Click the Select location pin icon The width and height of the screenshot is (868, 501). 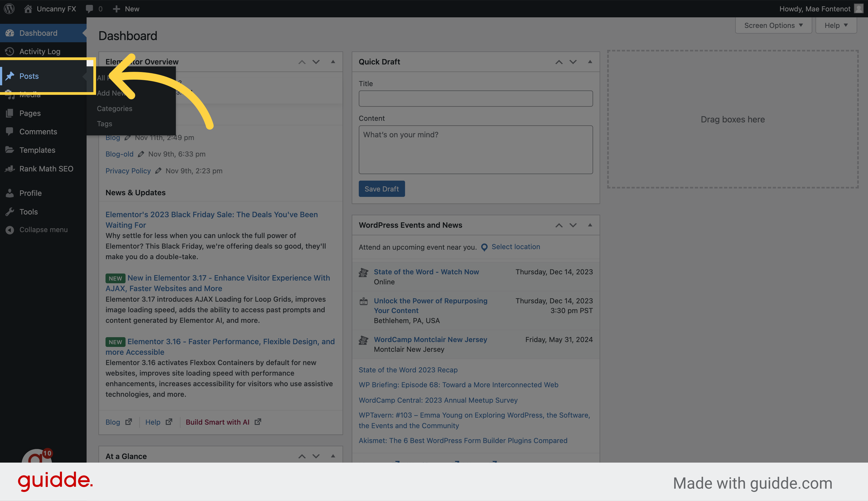click(x=484, y=247)
